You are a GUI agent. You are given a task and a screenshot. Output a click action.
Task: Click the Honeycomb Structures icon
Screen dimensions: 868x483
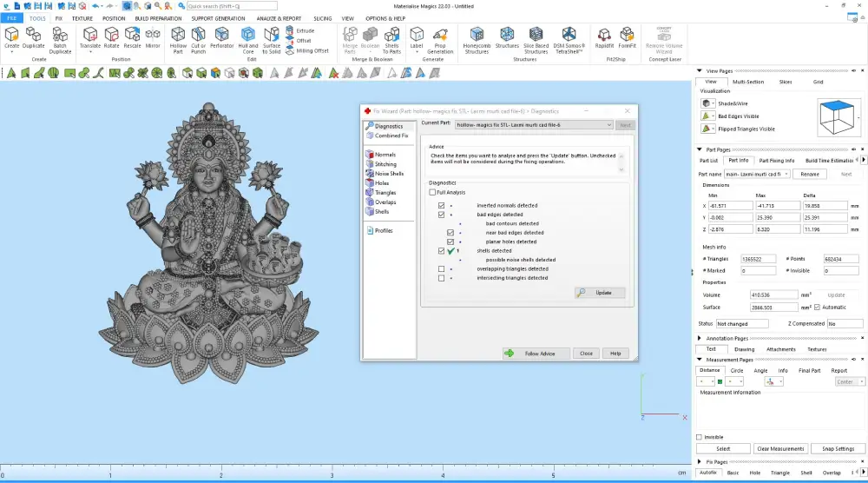tap(477, 41)
